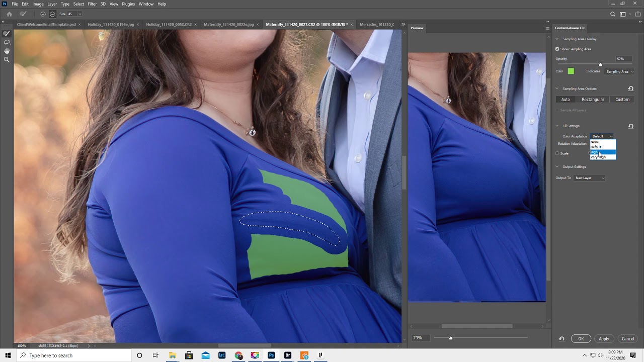The height and width of the screenshot is (362, 644).
Task: Click the search icon at top right
Action: coord(612,14)
